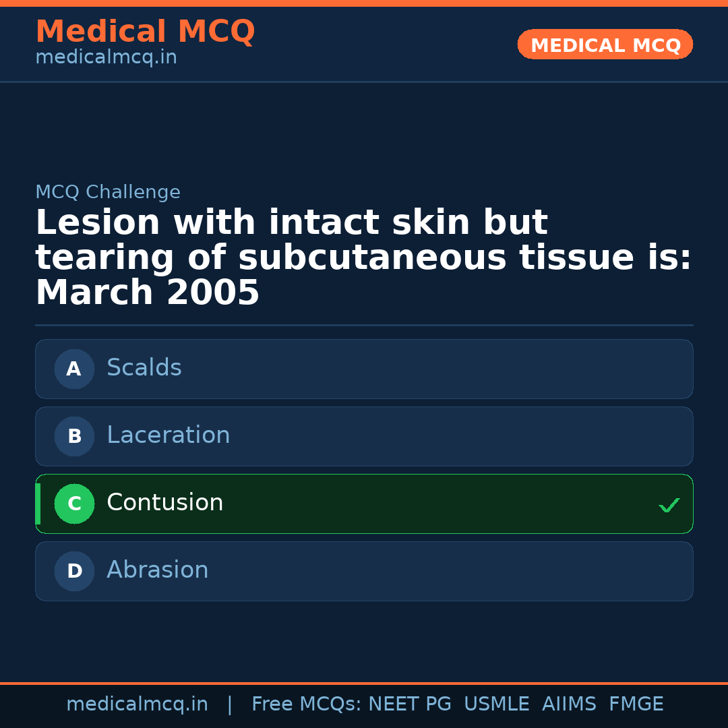Click the FMGE text in the footer
This screenshot has width=728, height=728.
[x=636, y=703]
